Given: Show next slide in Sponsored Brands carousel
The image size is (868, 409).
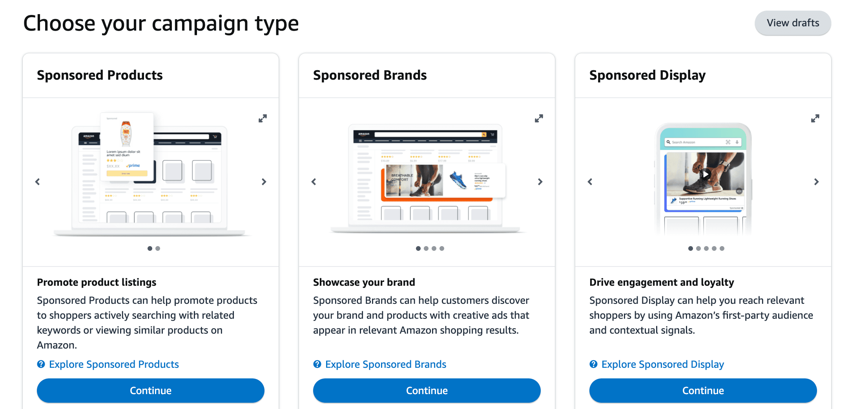Looking at the screenshot, I should click(x=540, y=182).
